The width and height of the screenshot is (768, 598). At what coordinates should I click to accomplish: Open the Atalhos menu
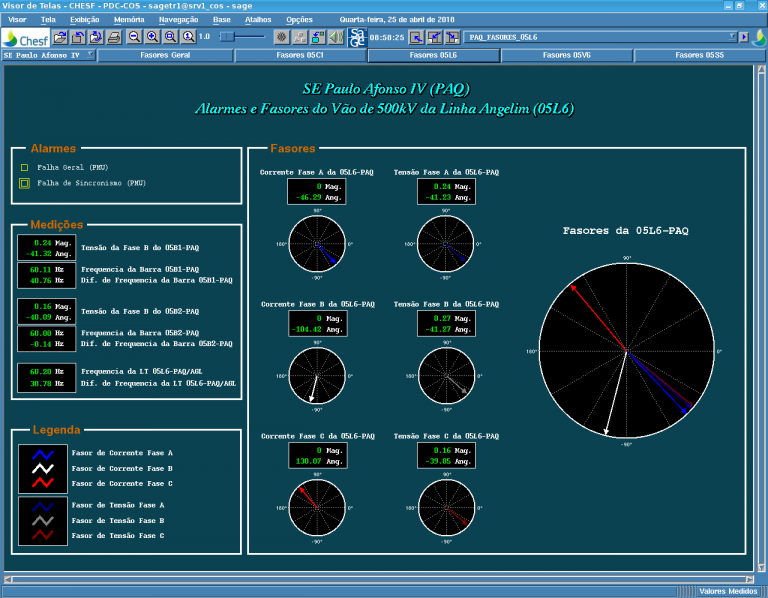[x=257, y=19]
